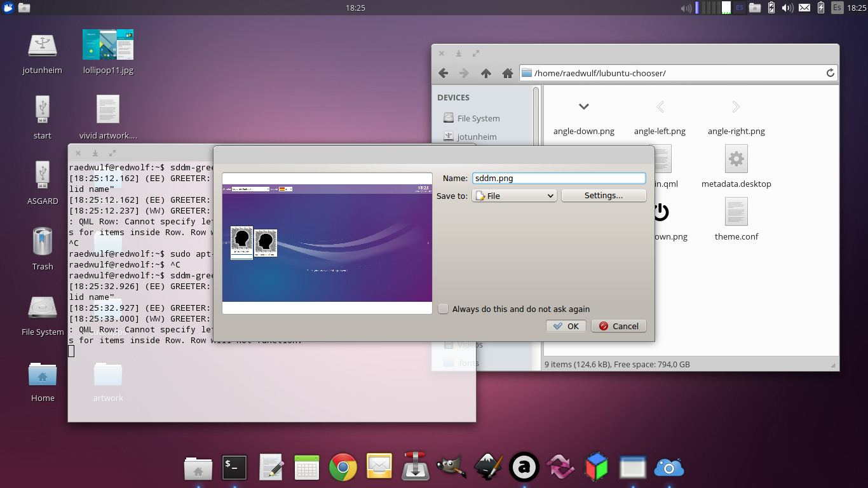
Task: Enable Always do this and do not ask again
Action: tap(444, 309)
